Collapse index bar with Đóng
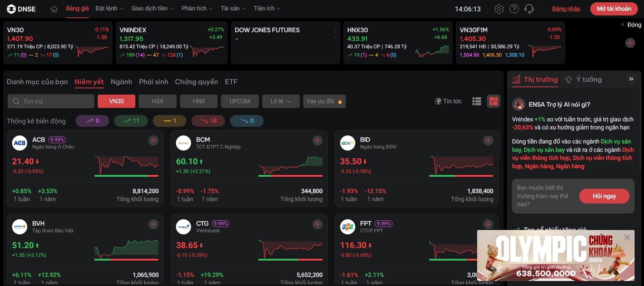This screenshot has height=286, width=644. (x=631, y=25)
